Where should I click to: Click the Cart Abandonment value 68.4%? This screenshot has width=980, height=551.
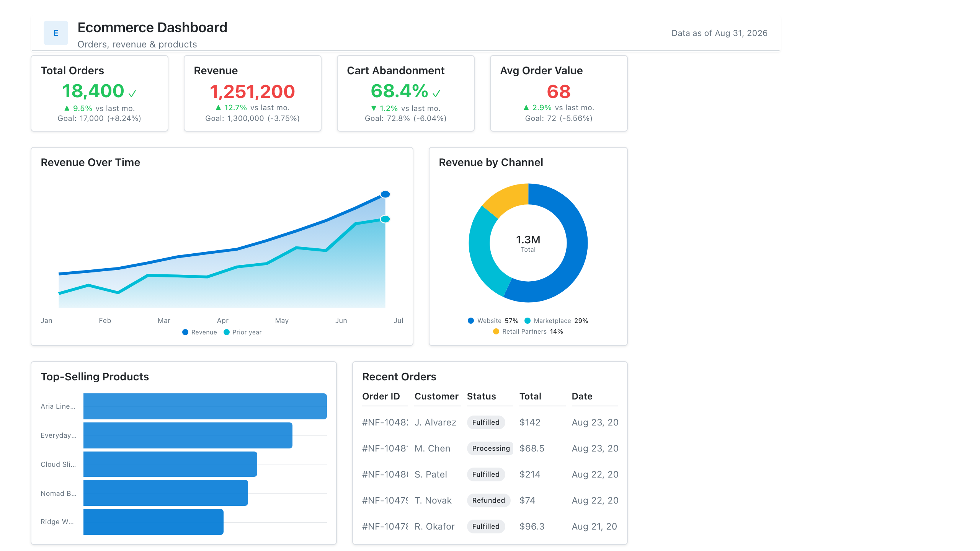[x=399, y=91]
